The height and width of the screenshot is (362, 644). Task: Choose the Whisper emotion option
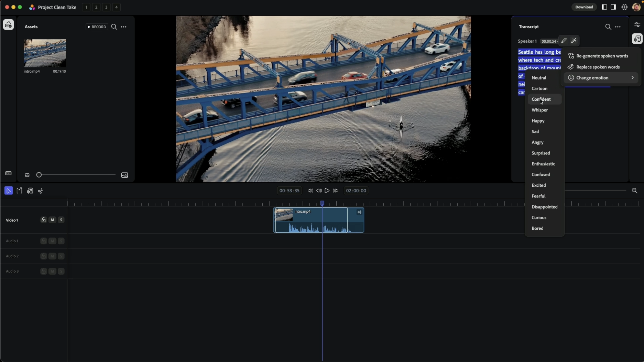click(539, 110)
